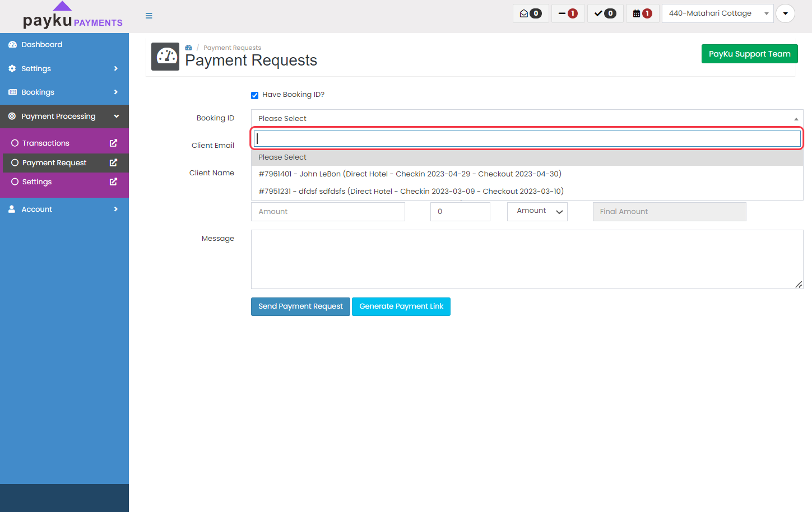Viewport: 812px width, 512px height.
Task: Open the checkmark counter badge
Action: tap(605, 13)
